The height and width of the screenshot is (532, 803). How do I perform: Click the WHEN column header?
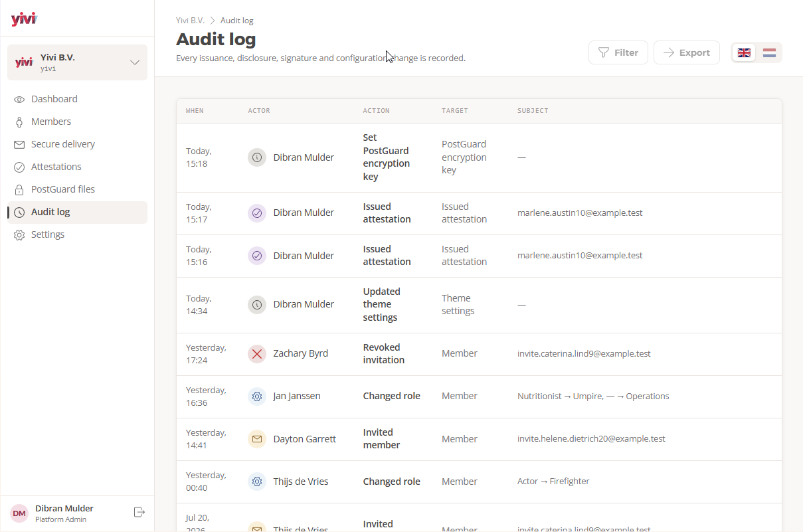195,111
